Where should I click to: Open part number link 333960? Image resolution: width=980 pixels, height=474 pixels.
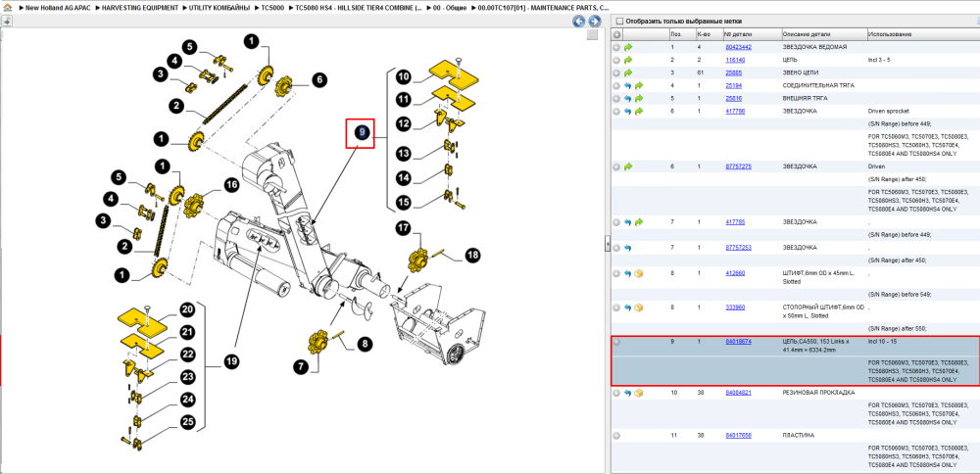(735, 308)
